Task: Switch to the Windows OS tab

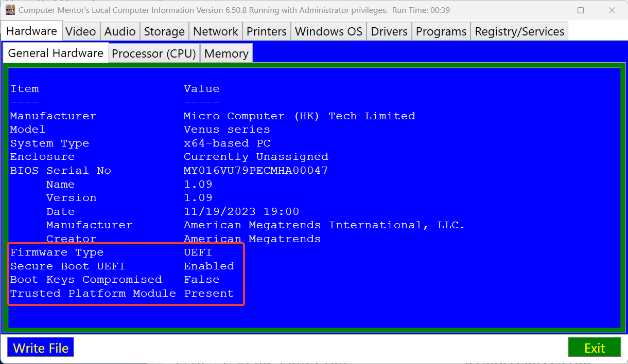Action: tap(328, 31)
